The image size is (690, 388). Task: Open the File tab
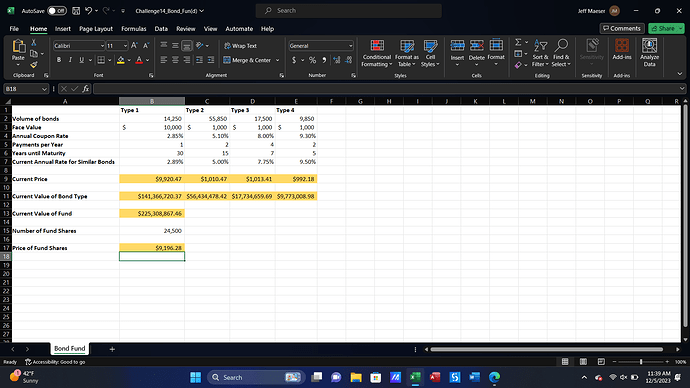coord(14,29)
